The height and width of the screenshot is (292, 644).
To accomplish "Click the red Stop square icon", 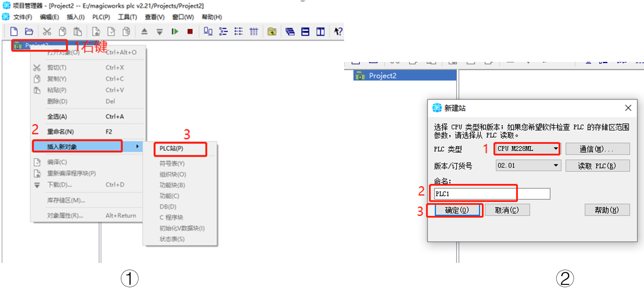I will 190,31.
